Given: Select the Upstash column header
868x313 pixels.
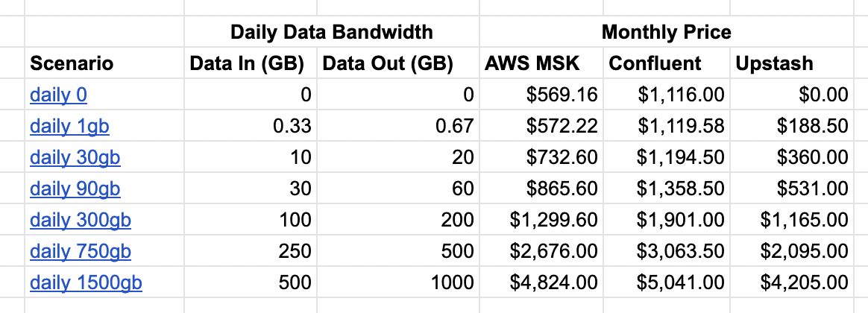Looking at the screenshot, I should point(774,63).
